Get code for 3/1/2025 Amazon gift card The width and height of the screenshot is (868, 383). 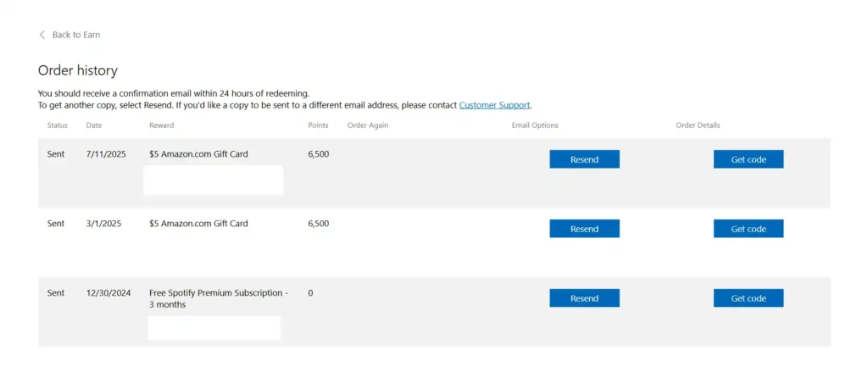(x=748, y=229)
